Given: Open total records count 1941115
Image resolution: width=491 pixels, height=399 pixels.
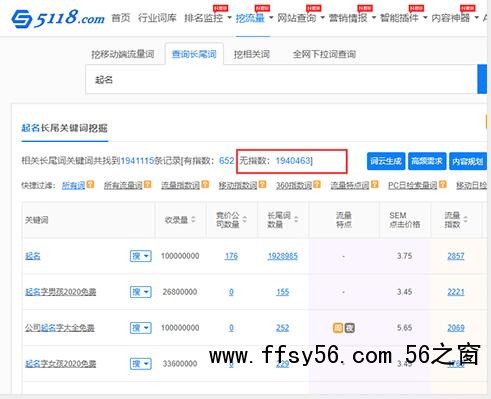Looking at the screenshot, I should [x=137, y=161].
